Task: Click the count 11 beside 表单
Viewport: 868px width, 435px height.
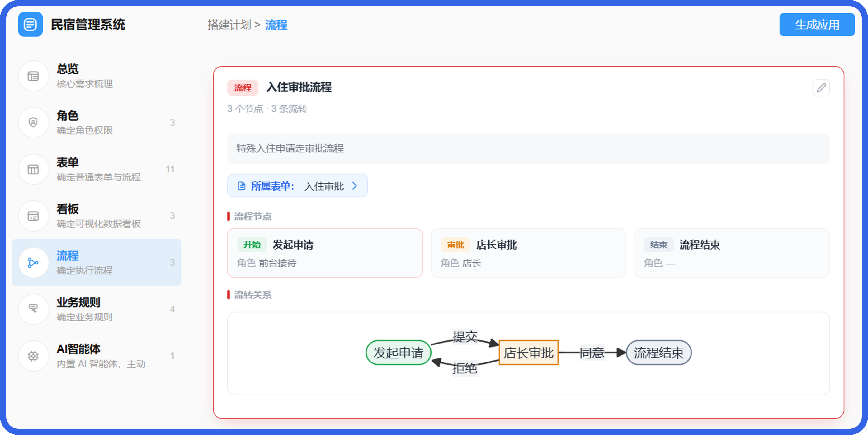Action: [x=170, y=169]
